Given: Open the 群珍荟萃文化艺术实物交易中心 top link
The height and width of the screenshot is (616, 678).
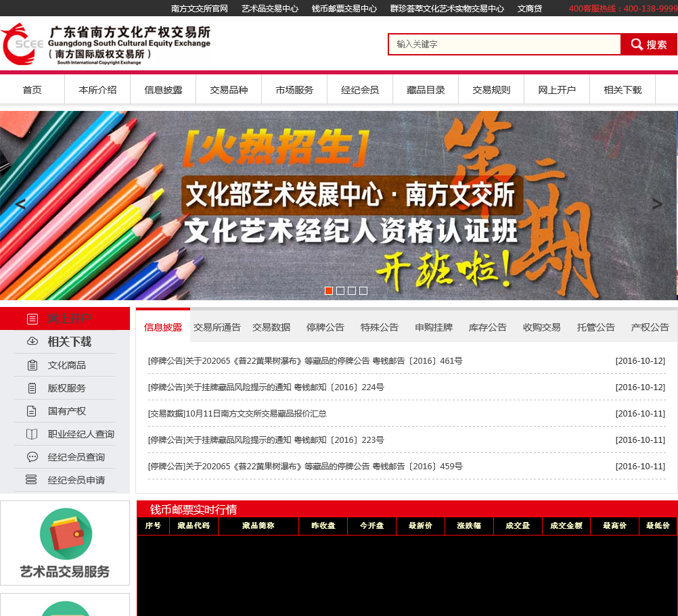Looking at the screenshot, I should 447,8.
